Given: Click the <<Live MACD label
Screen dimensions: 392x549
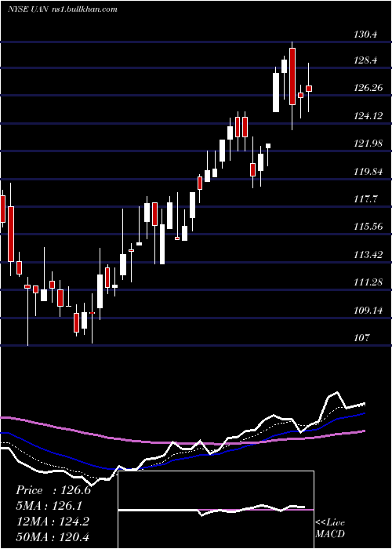Looking at the screenshot, I should pos(330,529).
